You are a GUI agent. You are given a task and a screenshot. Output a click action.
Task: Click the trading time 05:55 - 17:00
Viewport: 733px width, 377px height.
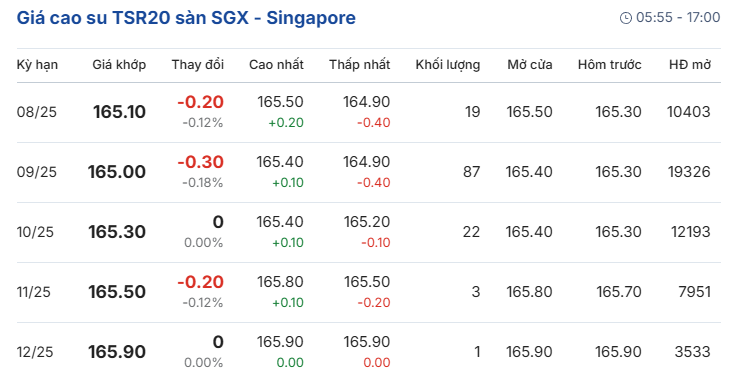(x=678, y=18)
